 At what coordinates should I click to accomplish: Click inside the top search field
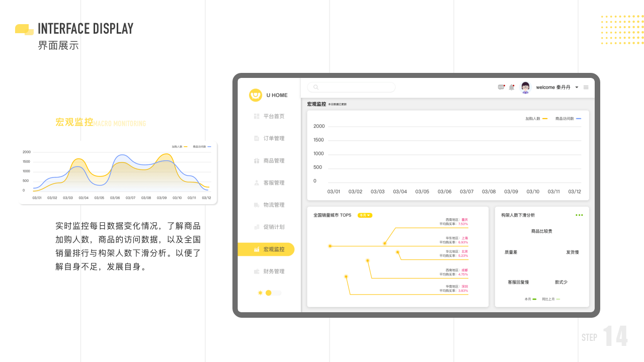click(351, 87)
